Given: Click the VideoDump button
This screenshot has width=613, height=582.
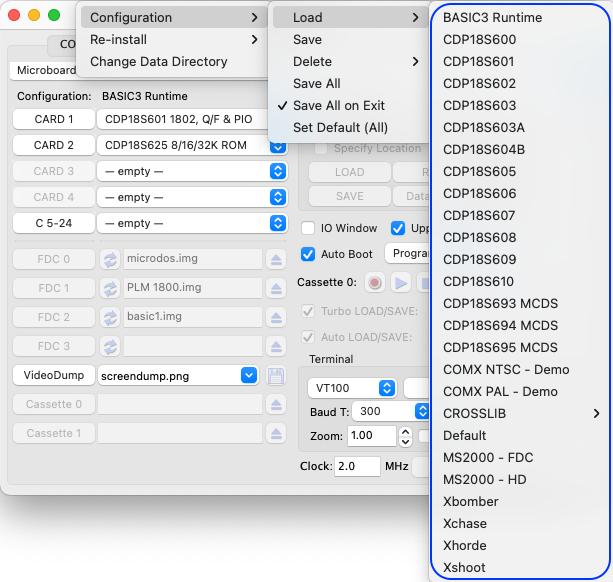Looking at the screenshot, I should click(x=54, y=375).
